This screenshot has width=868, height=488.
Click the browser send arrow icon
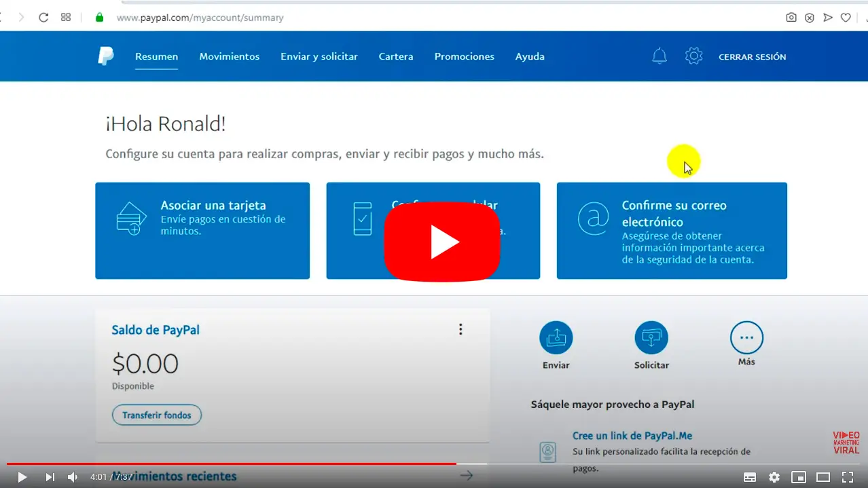tap(827, 18)
